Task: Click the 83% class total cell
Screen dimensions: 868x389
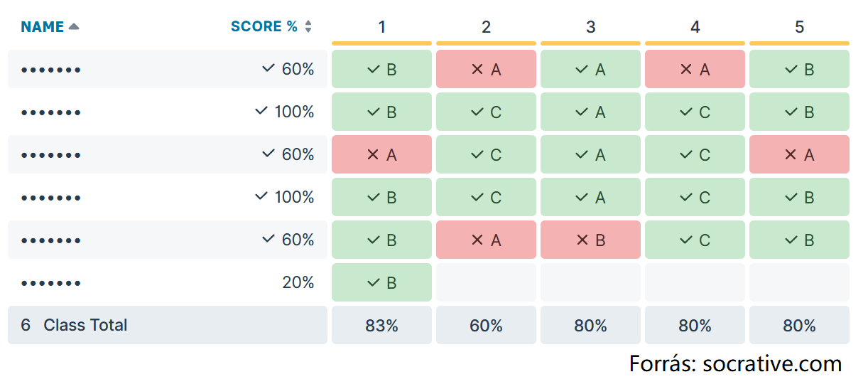Action: 382,326
